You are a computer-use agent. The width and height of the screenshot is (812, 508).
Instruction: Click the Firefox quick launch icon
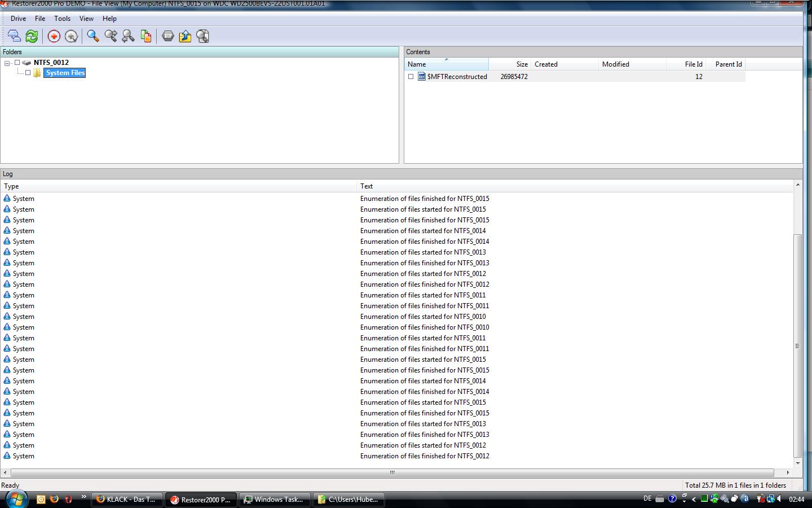coord(54,499)
